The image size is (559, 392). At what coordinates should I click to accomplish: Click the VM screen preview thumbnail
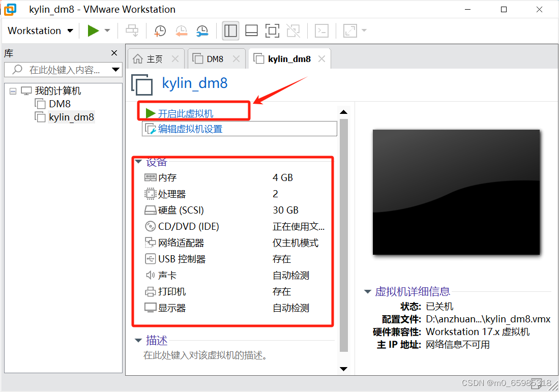point(456,192)
